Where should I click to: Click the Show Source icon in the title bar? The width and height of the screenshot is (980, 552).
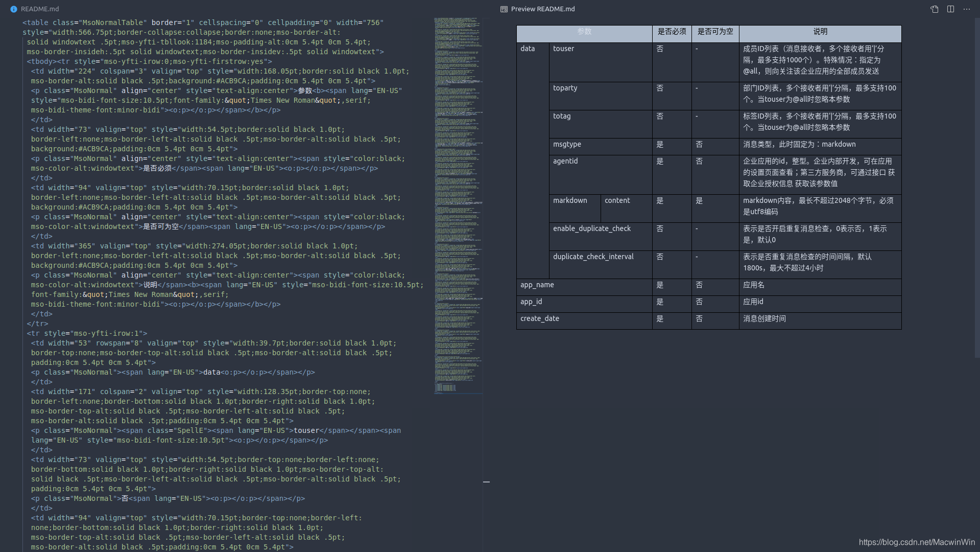935,9
